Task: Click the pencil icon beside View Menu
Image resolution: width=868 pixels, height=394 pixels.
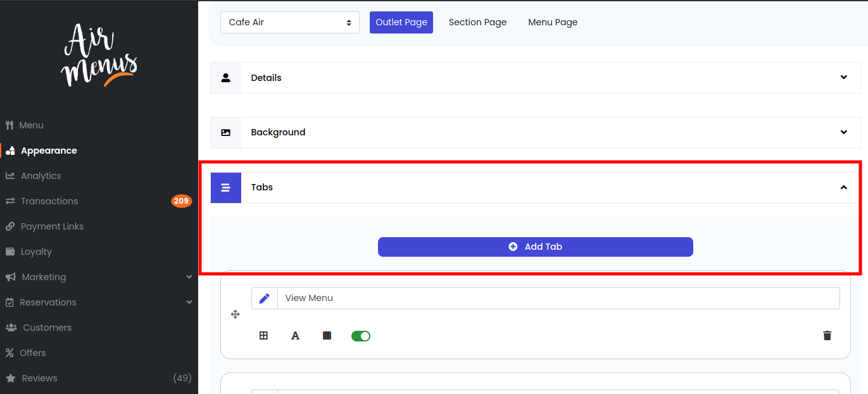Action: (x=265, y=298)
